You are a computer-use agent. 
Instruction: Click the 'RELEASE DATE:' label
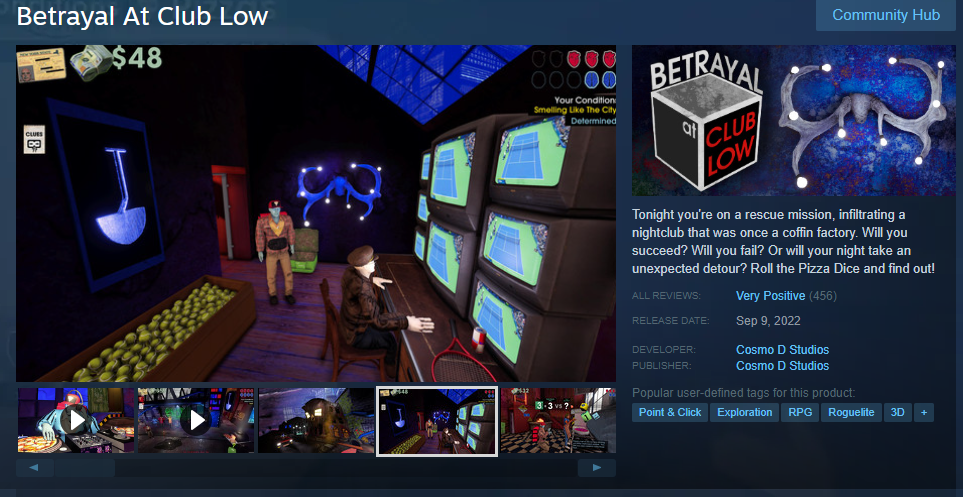pos(670,321)
